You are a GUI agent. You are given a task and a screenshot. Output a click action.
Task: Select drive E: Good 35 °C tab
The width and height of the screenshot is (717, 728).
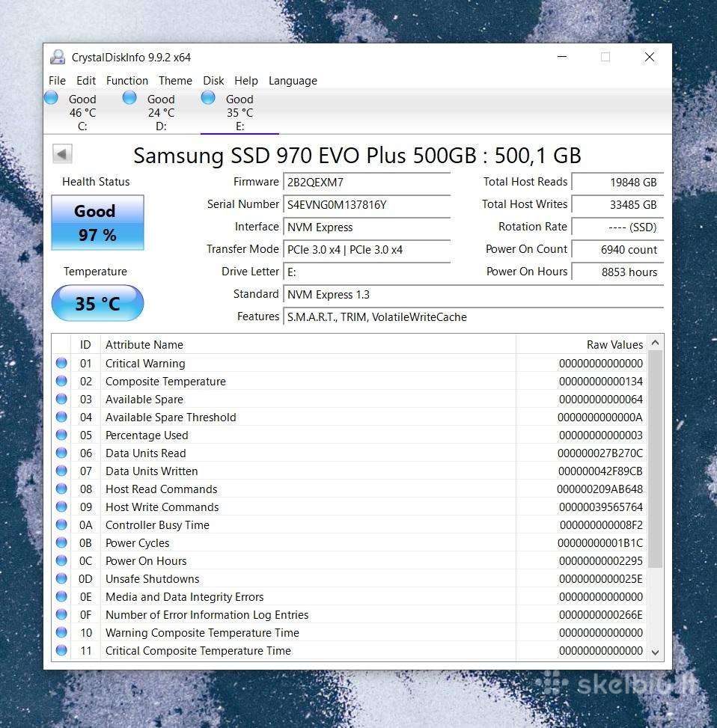point(239,112)
